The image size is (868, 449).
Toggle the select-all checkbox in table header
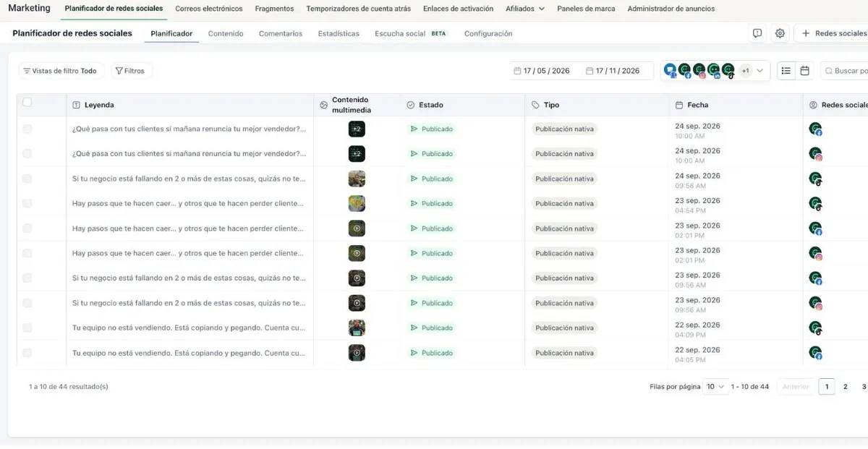click(27, 102)
